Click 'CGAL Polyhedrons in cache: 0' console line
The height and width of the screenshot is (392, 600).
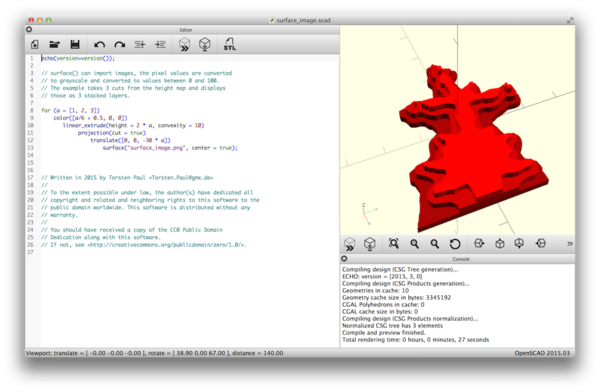383,304
